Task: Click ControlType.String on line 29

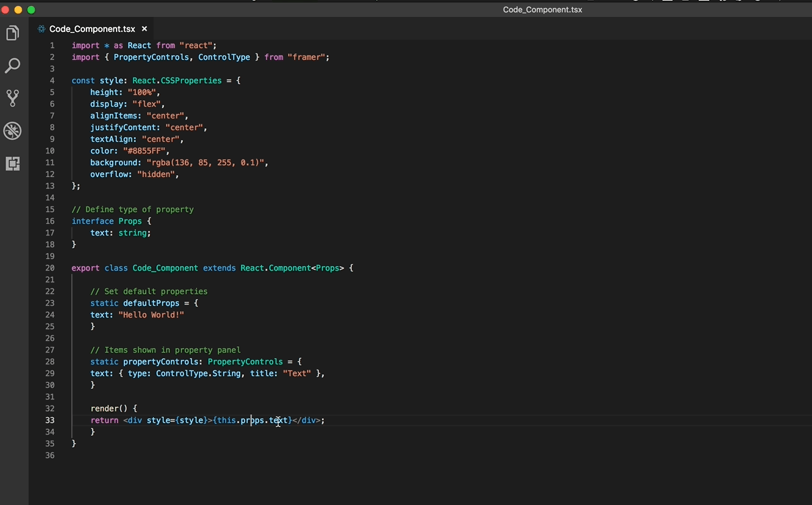Action: pyautogui.click(x=198, y=374)
